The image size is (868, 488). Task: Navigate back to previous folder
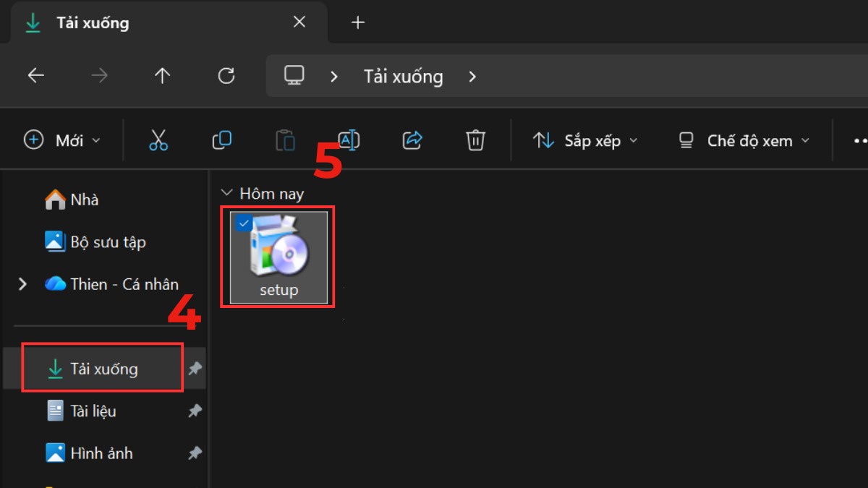coord(36,76)
